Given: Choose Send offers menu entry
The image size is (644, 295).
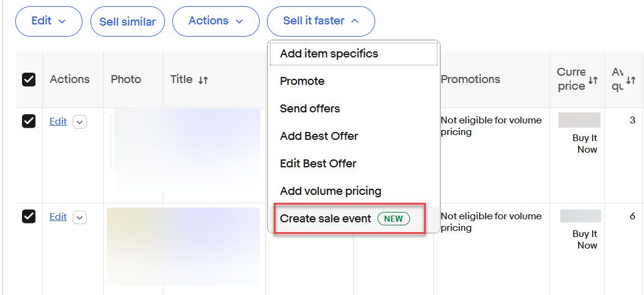Looking at the screenshot, I should (310, 109).
